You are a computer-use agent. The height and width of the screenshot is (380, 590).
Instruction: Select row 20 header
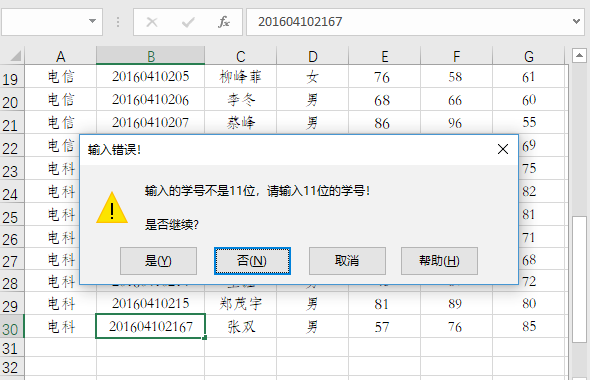12,100
